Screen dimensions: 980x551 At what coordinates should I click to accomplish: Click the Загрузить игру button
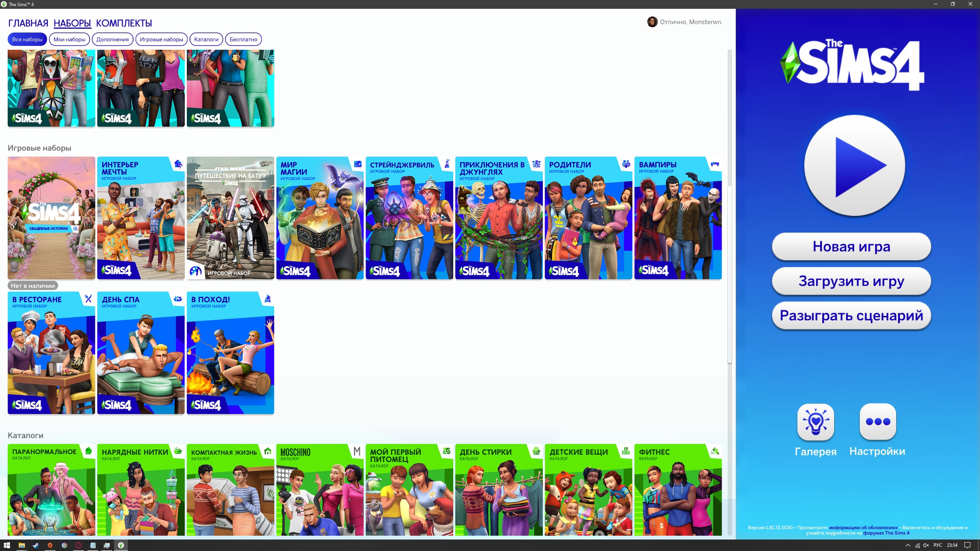click(851, 281)
